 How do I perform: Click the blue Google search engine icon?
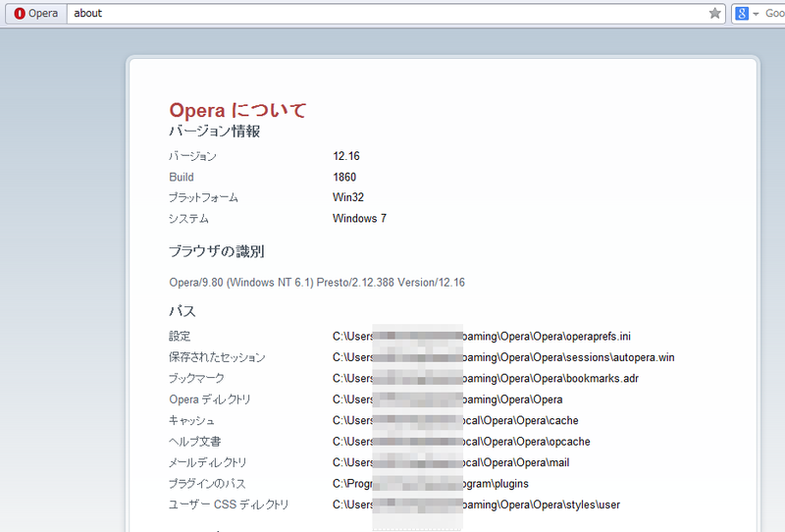click(x=742, y=14)
